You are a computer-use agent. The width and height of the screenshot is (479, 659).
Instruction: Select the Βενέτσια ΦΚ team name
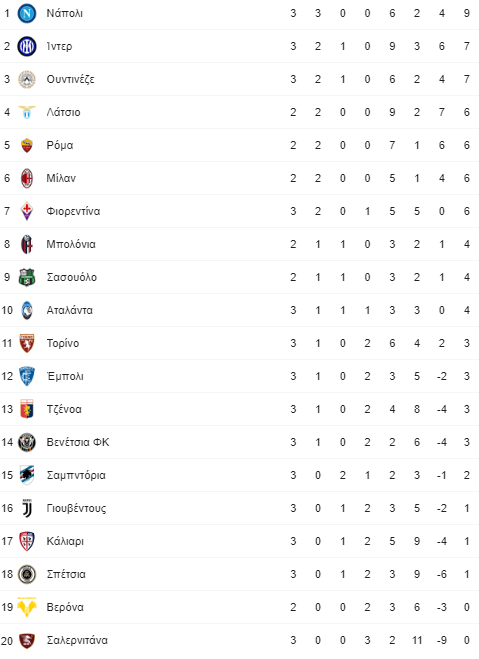78,442
